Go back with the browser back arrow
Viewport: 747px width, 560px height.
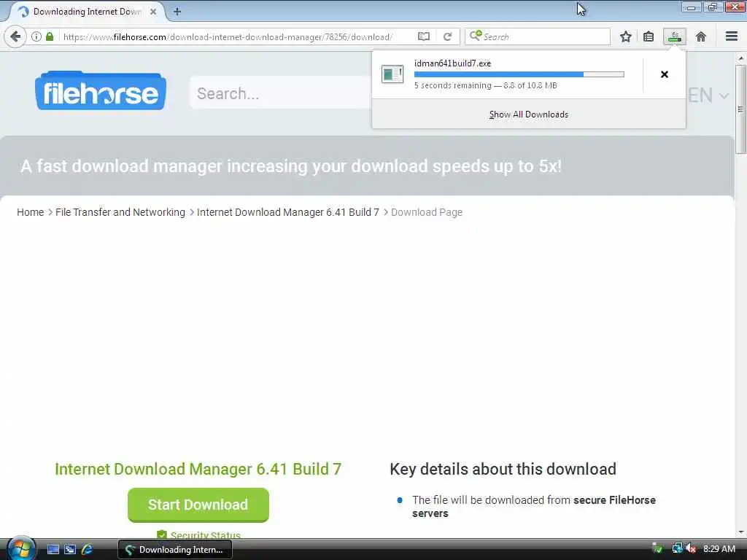(15, 36)
